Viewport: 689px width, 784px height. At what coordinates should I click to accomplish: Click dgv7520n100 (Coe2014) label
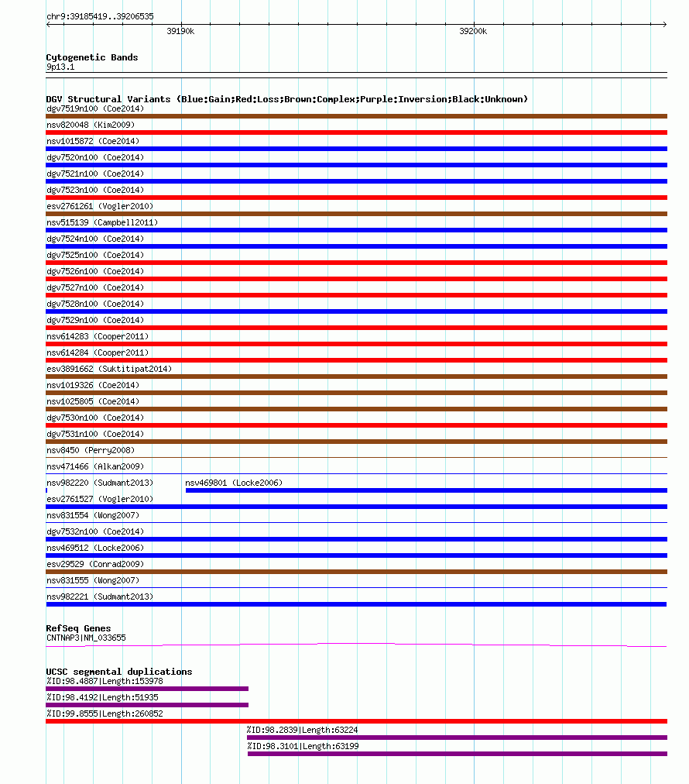click(95, 157)
